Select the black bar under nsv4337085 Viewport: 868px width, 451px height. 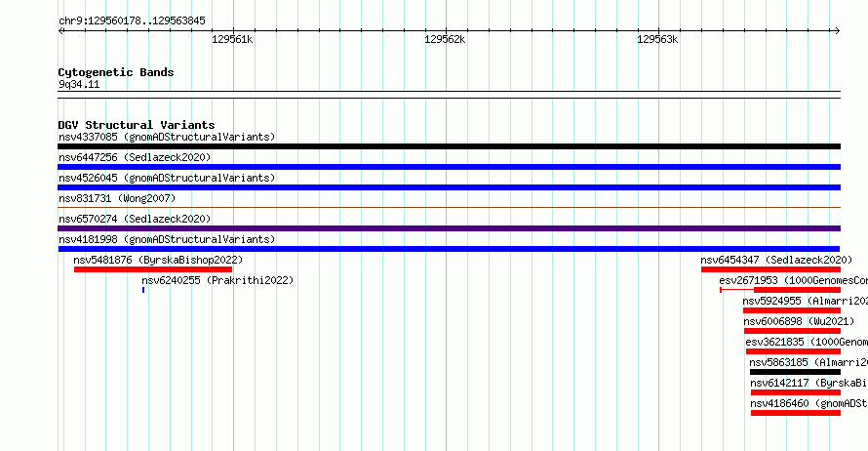tap(449, 146)
